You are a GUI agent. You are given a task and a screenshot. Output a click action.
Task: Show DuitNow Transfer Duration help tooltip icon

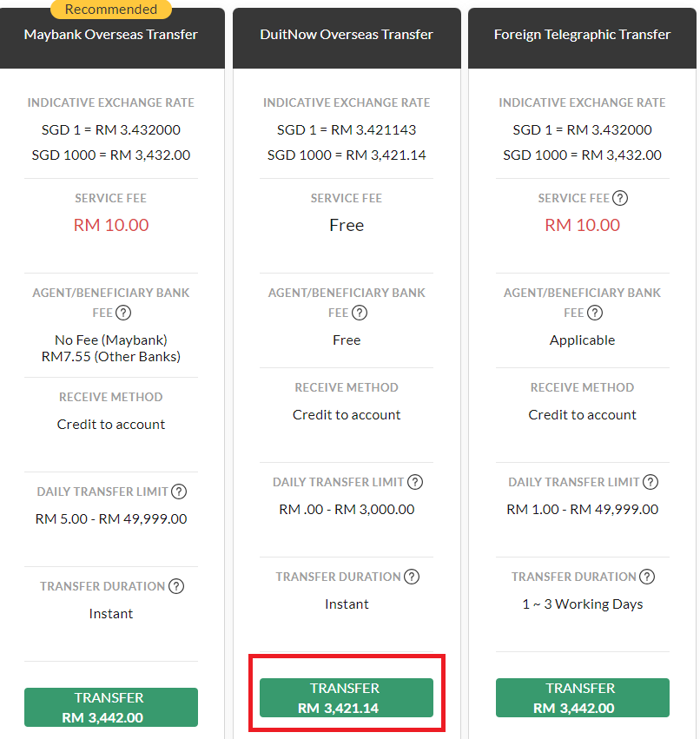[x=412, y=577]
